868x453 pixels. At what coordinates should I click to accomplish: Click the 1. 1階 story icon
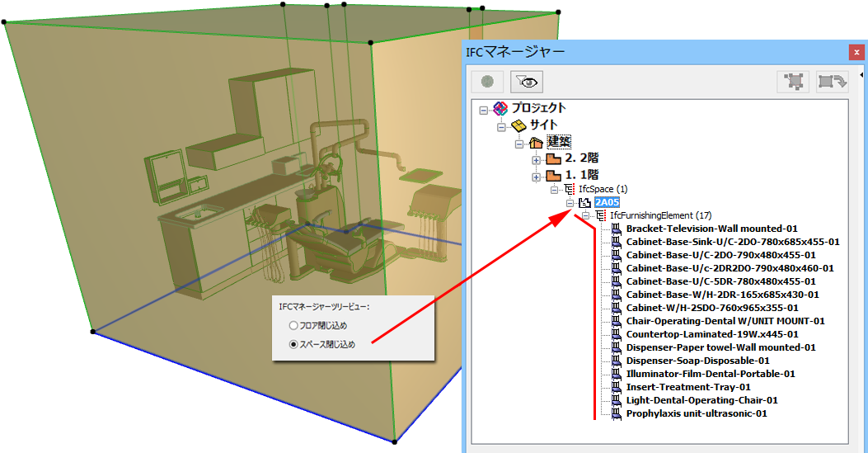(x=554, y=176)
